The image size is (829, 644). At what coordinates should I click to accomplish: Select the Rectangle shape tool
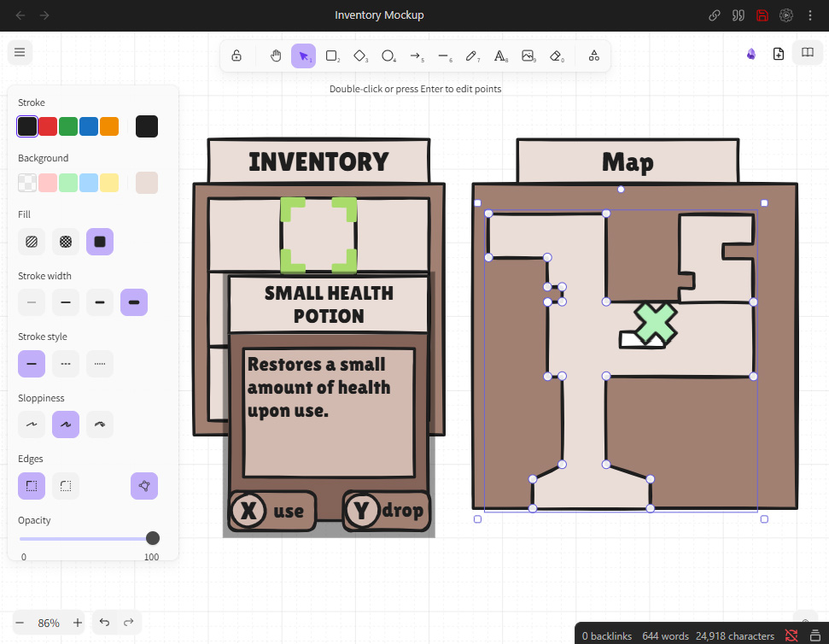[x=332, y=56]
